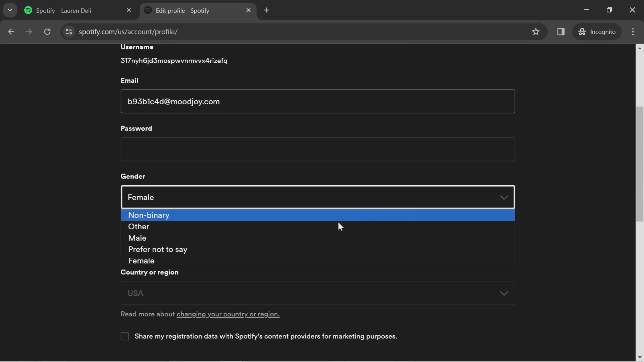Screen dimensions: 644x362
Task: Open a new browser tab
Action: pyautogui.click(x=267, y=10)
